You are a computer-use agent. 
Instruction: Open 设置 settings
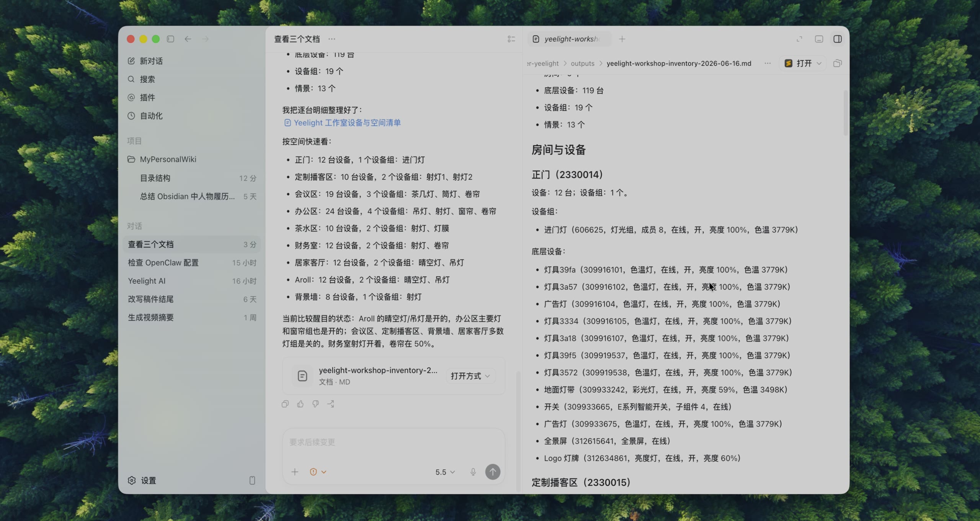142,480
